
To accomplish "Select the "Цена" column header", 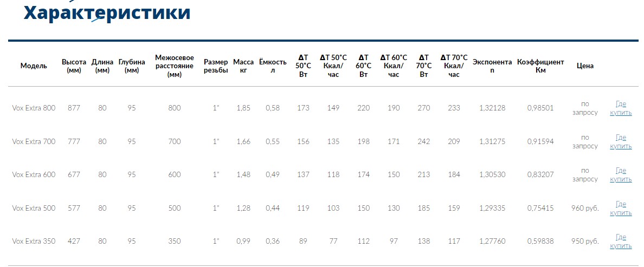I will 585,66.
